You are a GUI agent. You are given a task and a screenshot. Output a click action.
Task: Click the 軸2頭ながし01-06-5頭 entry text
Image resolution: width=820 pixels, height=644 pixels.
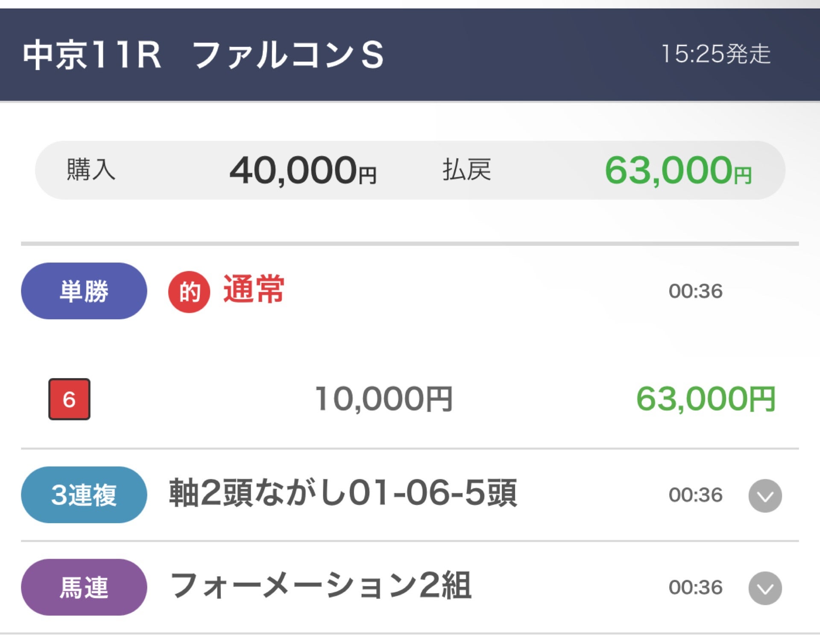[x=343, y=493]
